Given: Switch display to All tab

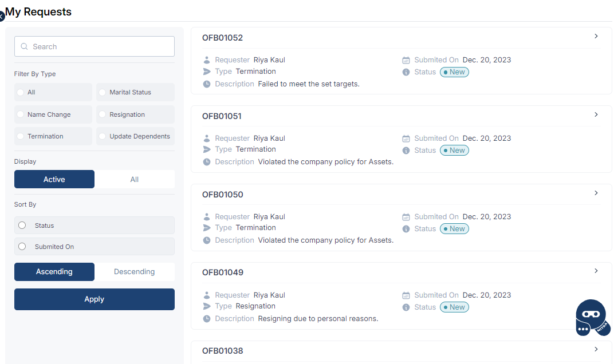Looking at the screenshot, I should pos(135,179).
